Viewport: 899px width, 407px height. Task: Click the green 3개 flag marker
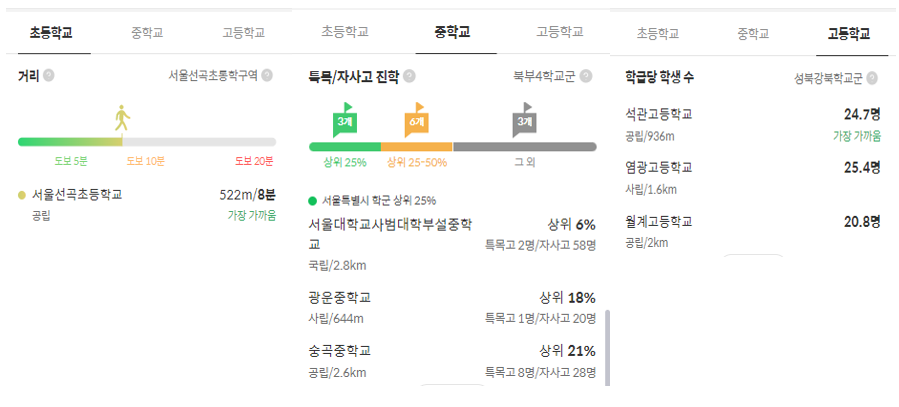(345, 120)
